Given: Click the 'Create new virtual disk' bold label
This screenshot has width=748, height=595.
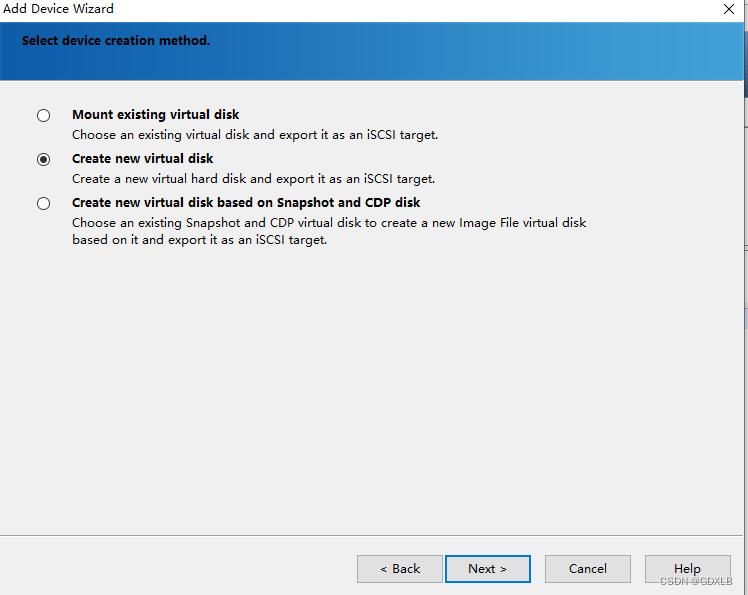Looking at the screenshot, I should point(143,158).
